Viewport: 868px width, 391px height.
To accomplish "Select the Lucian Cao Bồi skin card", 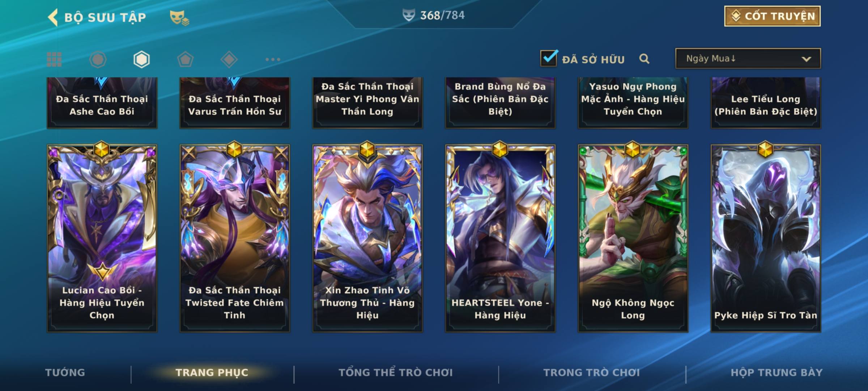I will (102, 238).
